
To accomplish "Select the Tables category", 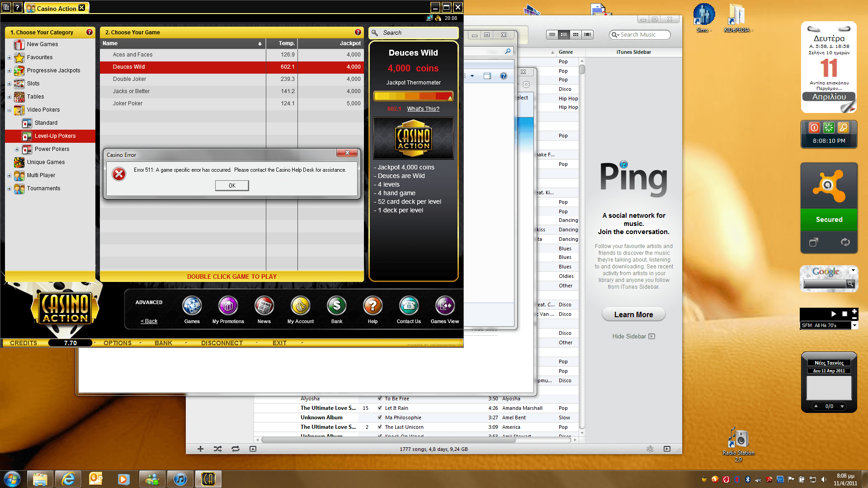I will pos(35,97).
